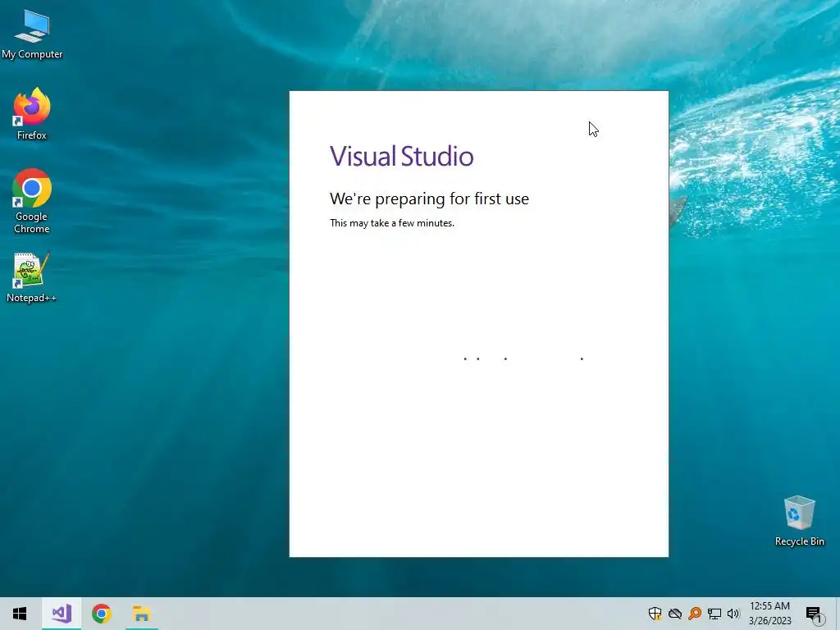The height and width of the screenshot is (630, 840).
Task: Open the Windows Start menu
Action: coord(20,614)
